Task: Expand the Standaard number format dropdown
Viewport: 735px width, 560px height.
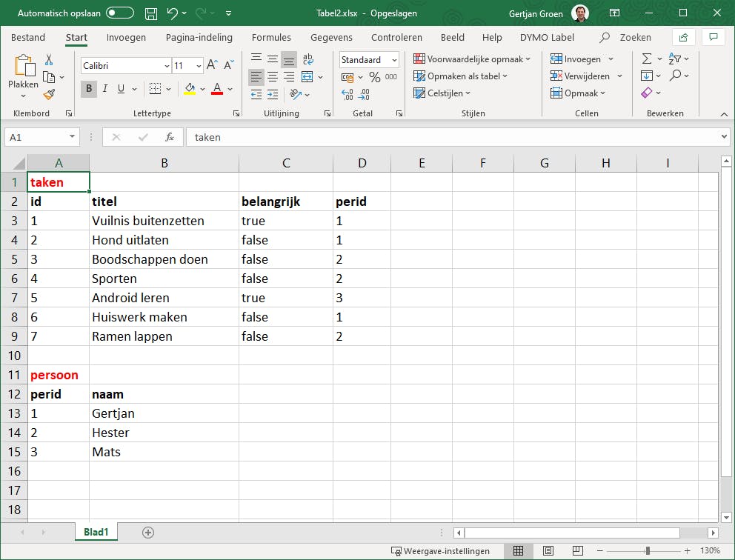Action: click(394, 60)
